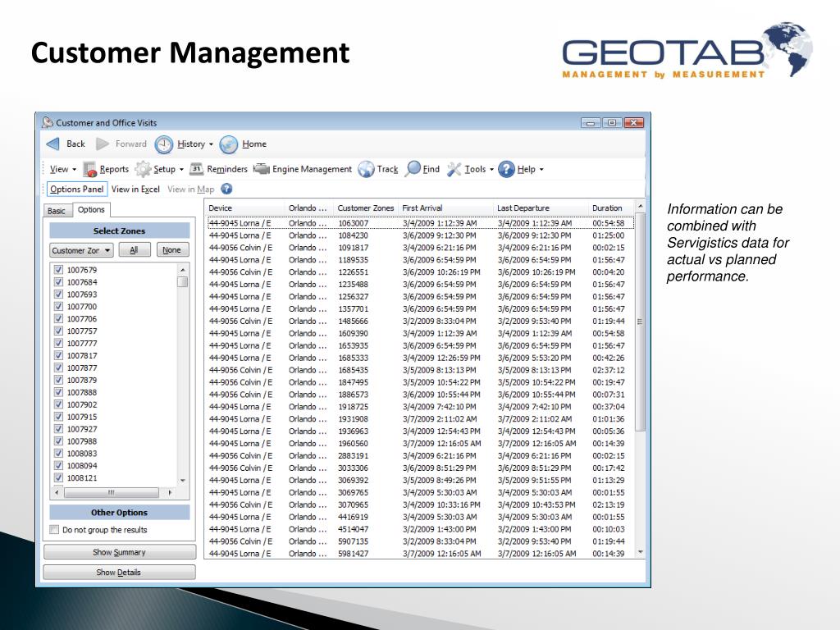Click the Forward arrow icon

103,144
